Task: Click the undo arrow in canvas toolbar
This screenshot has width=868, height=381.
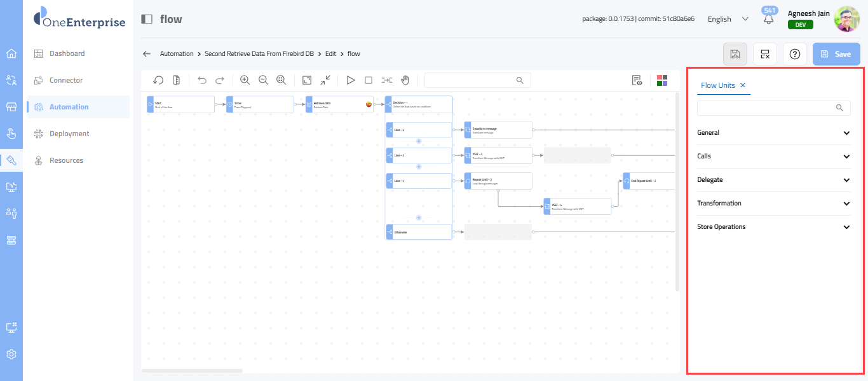Action: 202,80
